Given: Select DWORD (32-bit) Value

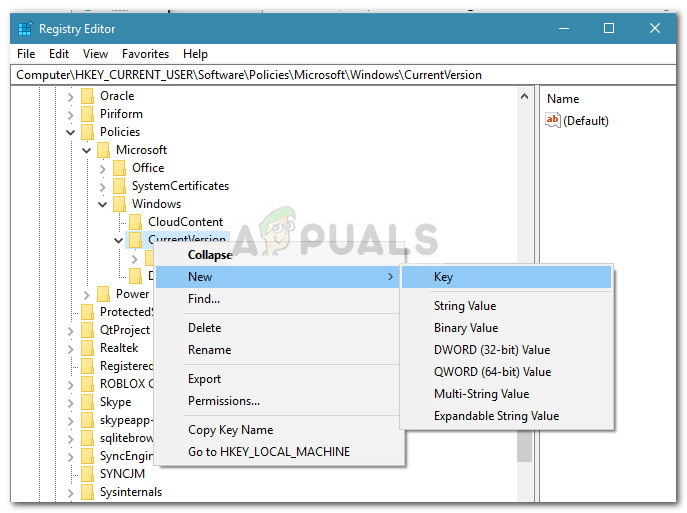Looking at the screenshot, I should click(506, 350).
